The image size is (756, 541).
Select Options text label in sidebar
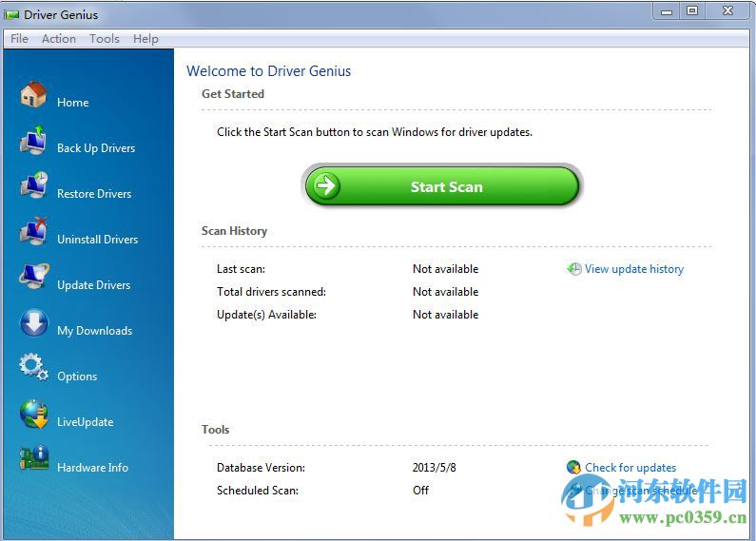pos(77,377)
